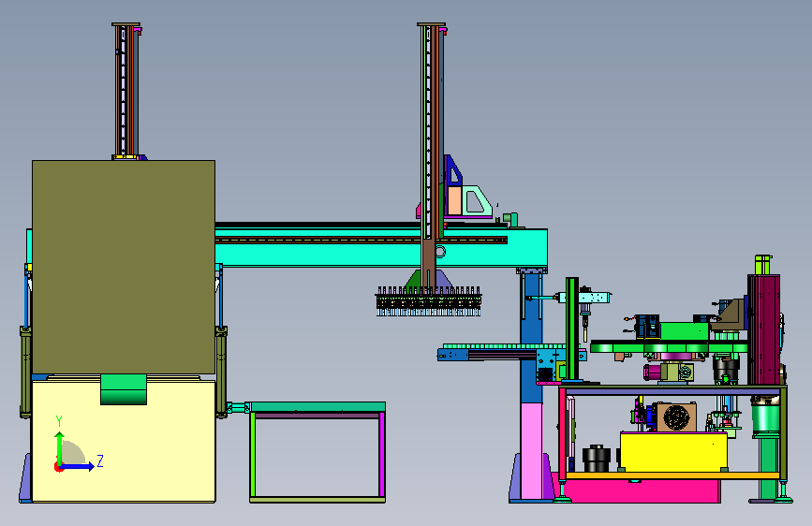
Task: Select the pink lower section of support column
Action: click(531, 450)
